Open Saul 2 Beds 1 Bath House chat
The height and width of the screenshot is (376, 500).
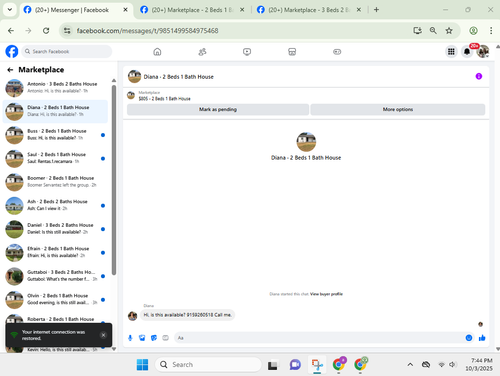tap(55, 158)
